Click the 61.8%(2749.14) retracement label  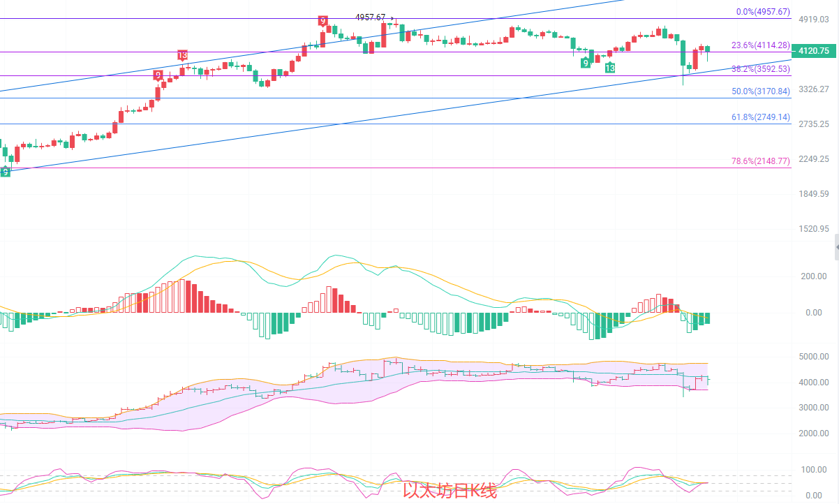tap(761, 117)
